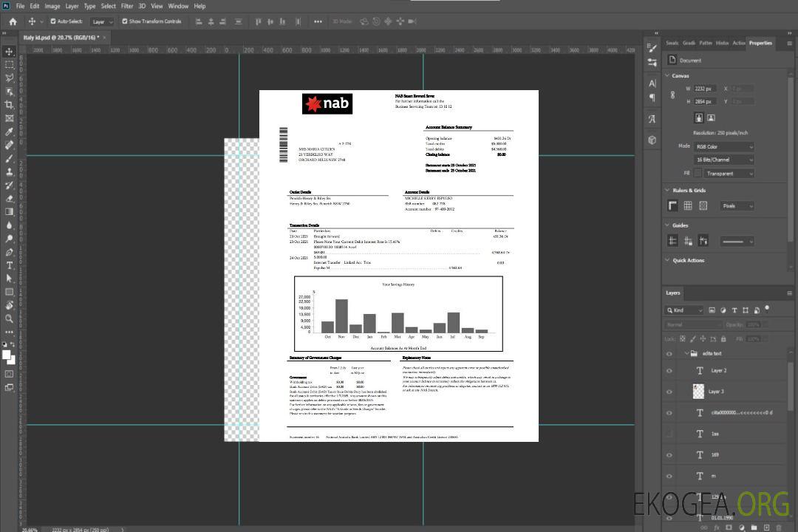The height and width of the screenshot is (532, 798).
Task: Open the Layers panel menu
Action: (x=789, y=293)
